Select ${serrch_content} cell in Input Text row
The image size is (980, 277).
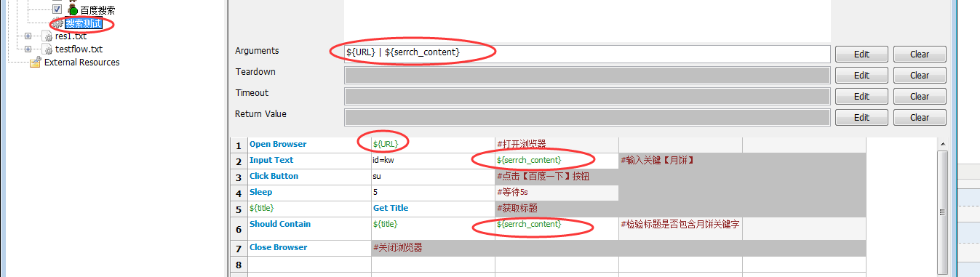point(557,161)
